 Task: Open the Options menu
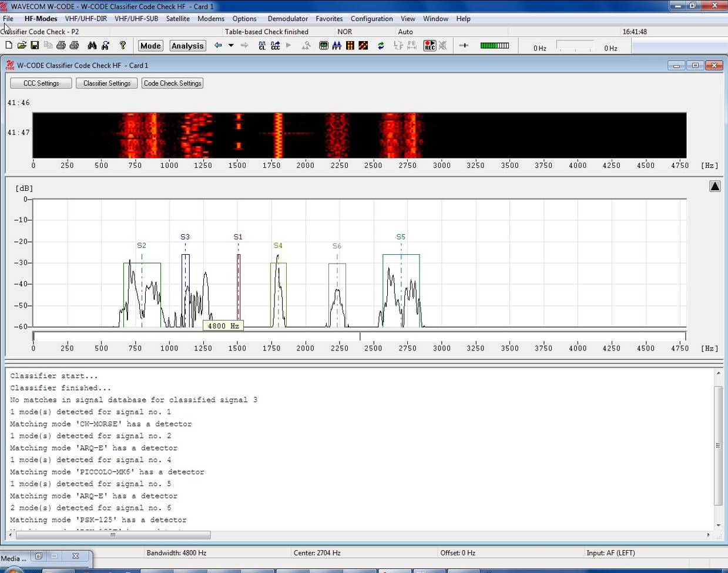(x=244, y=19)
